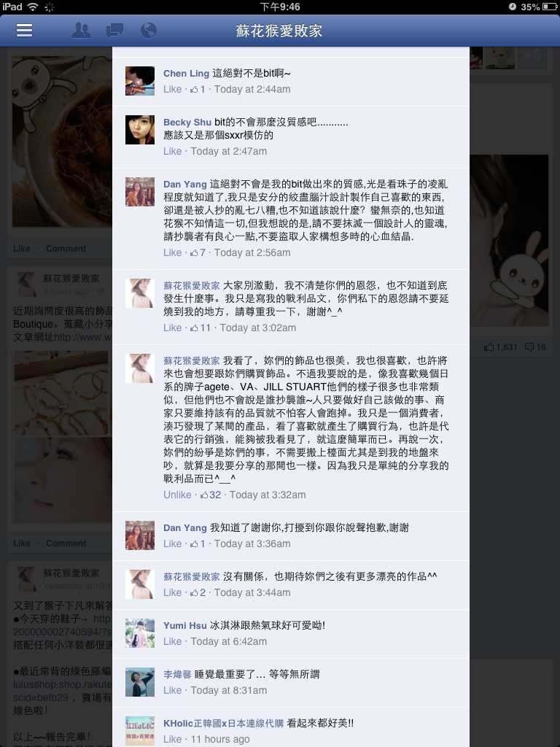Open the hamburger menu in the header
The width and height of the screenshot is (560, 747).
[24, 31]
